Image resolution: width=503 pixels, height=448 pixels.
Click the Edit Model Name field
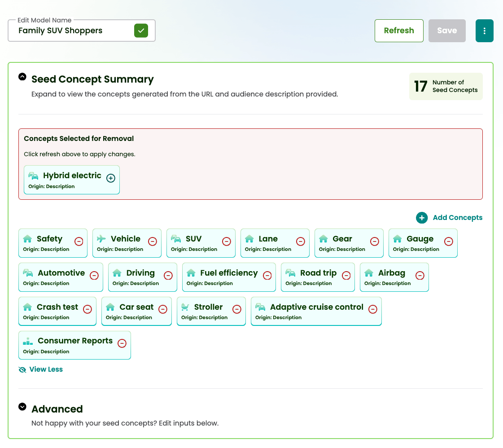pyautogui.click(x=72, y=31)
